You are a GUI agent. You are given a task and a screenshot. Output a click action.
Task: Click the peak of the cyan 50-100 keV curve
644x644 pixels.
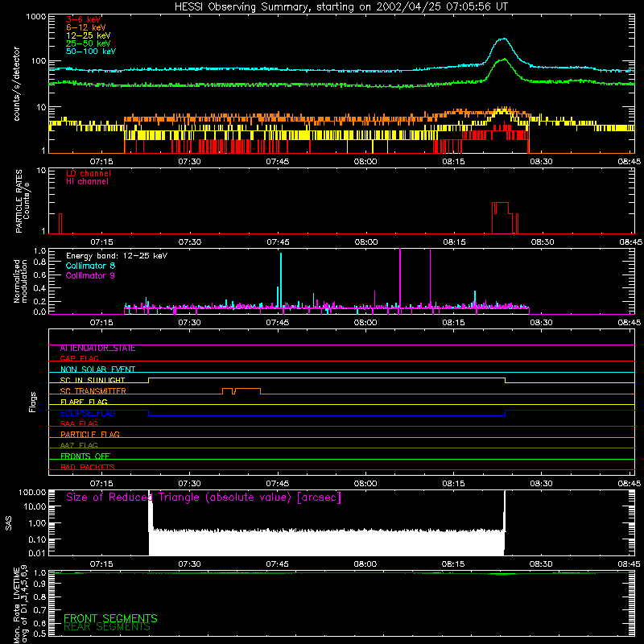coord(503,39)
